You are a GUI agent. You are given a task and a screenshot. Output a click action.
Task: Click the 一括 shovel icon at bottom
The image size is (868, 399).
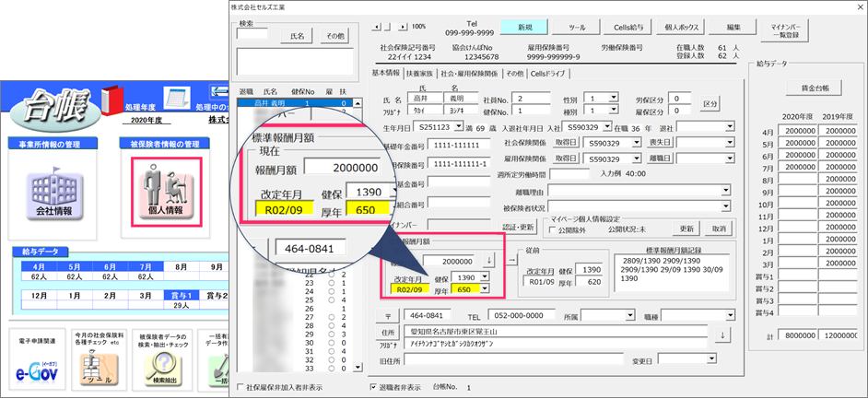pyautogui.click(x=218, y=370)
